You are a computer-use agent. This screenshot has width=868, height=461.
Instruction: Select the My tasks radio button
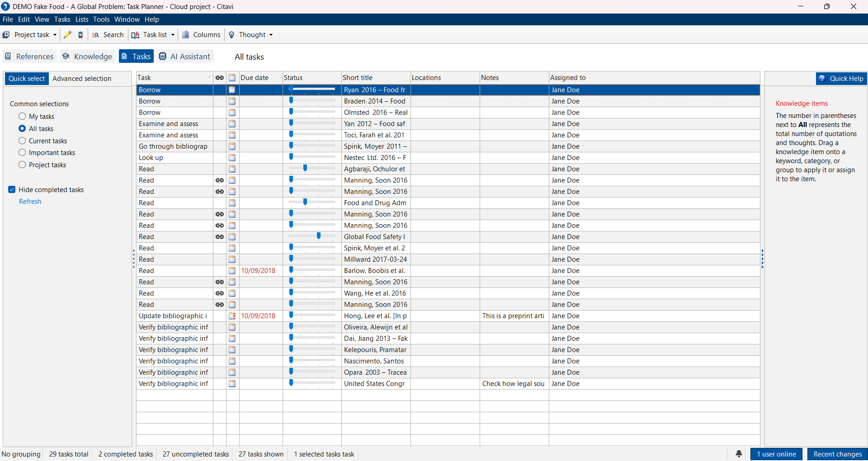[22, 117]
